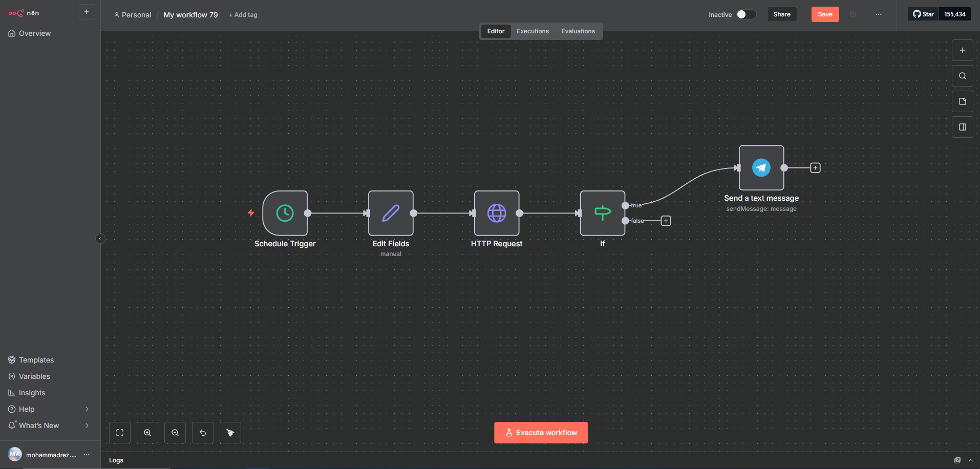Fit workflow to view icon
The width and height of the screenshot is (980, 469).
pyautogui.click(x=120, y=433)
